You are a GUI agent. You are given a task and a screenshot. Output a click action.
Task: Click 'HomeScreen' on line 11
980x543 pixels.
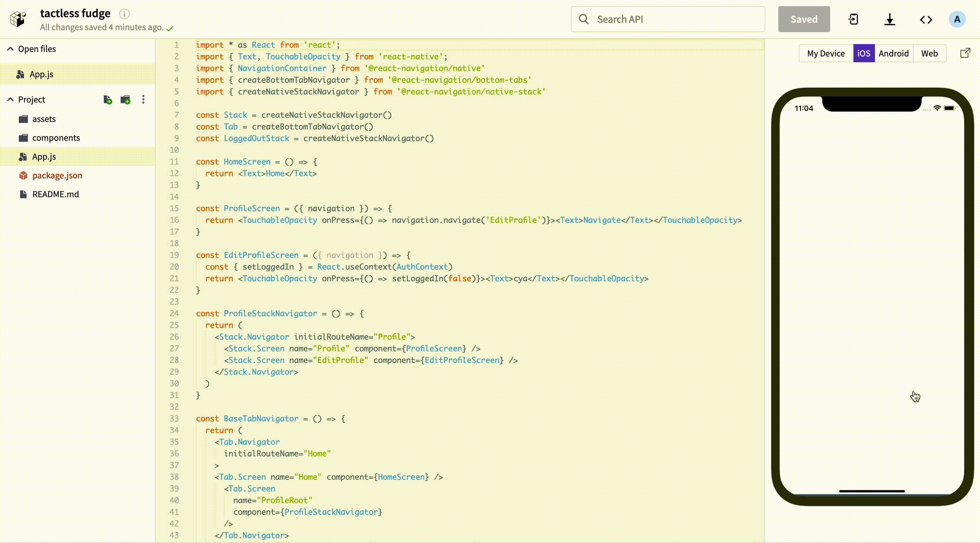247,162
